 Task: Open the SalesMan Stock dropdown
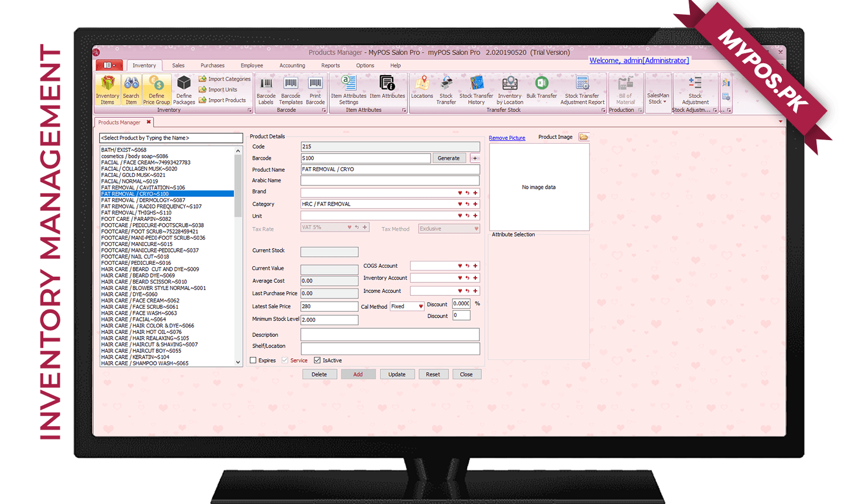658,98
